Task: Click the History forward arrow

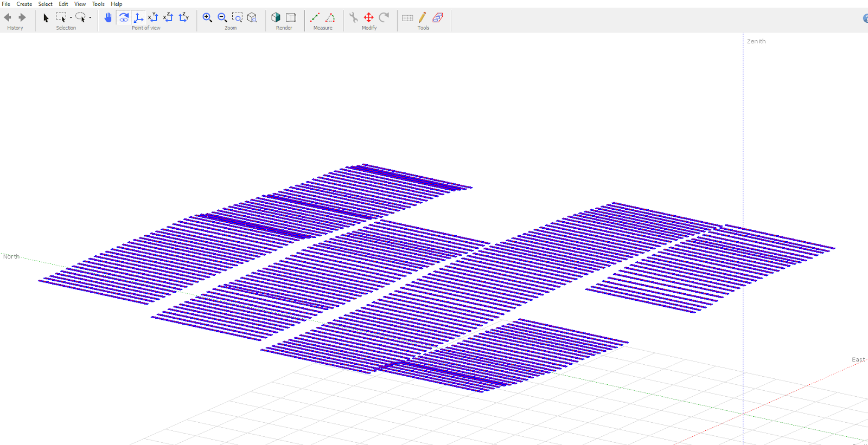Action: [x=22, y=17]
